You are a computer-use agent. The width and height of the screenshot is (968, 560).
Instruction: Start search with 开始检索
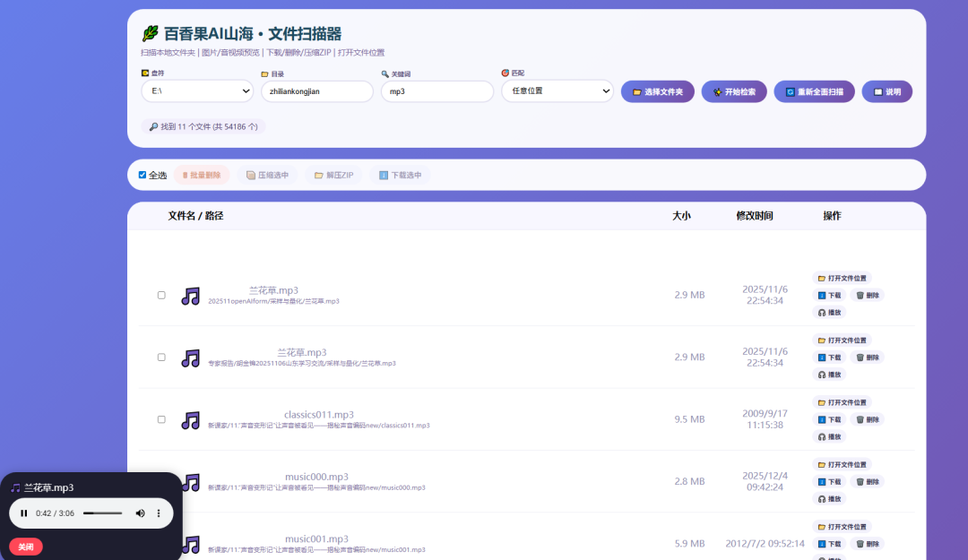click(x=734, y=91)
